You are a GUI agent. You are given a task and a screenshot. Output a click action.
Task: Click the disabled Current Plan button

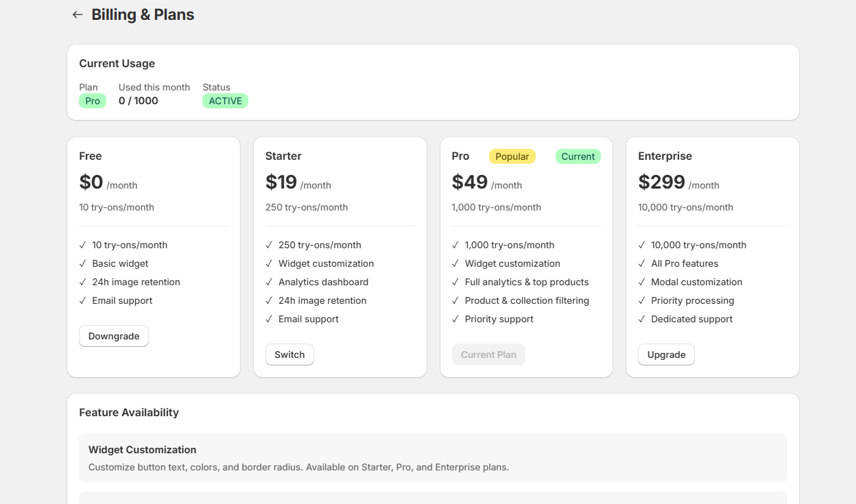(x=488, y=354)
